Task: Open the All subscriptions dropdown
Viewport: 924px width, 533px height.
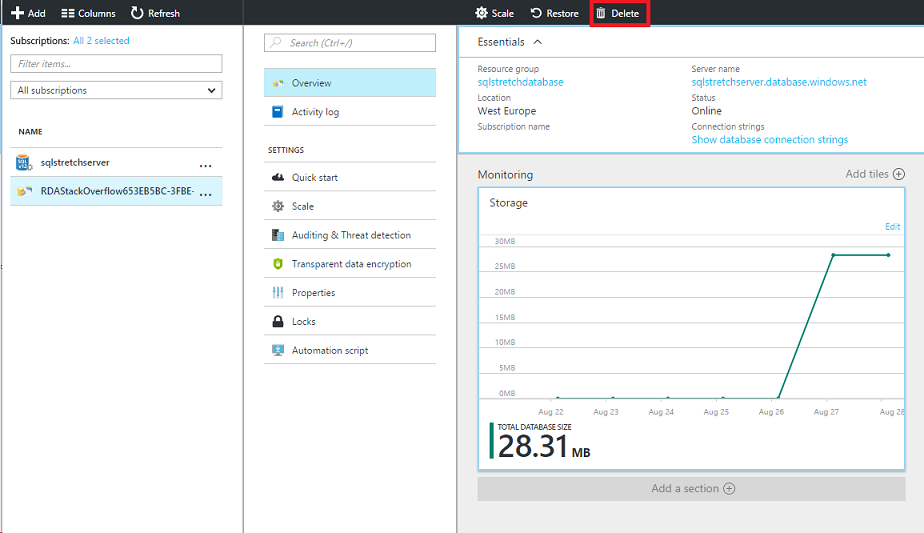Action: point(116,90)
